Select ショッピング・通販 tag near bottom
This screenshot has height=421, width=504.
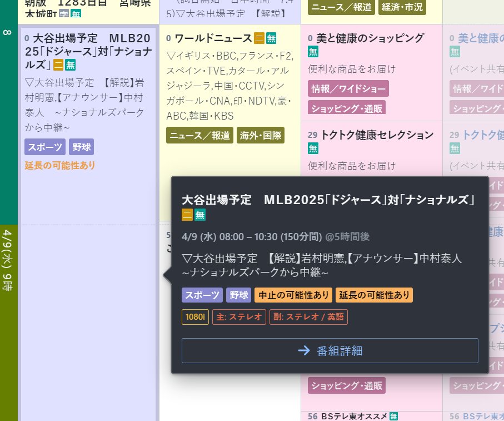coord(347,385)
